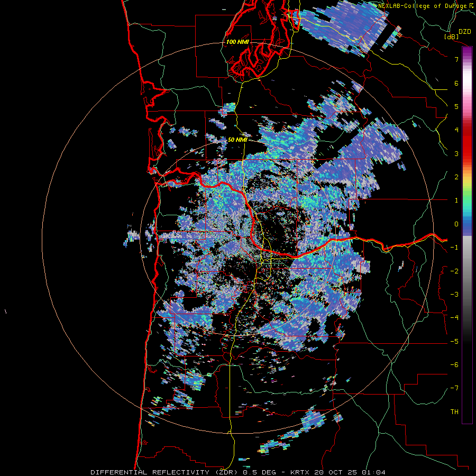The width and height of the screenshot is (476, 476).
Task: Click the 4 value on color scale
Action: coord(456,130)
